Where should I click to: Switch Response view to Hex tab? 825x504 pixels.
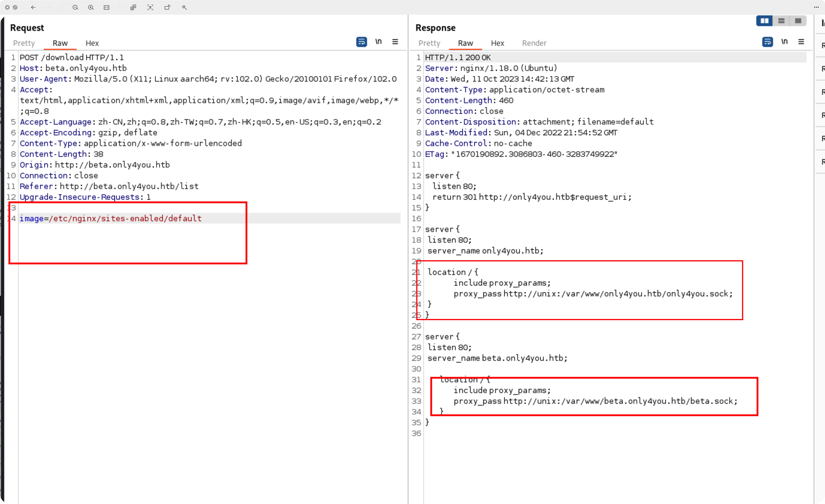point(497,43)
